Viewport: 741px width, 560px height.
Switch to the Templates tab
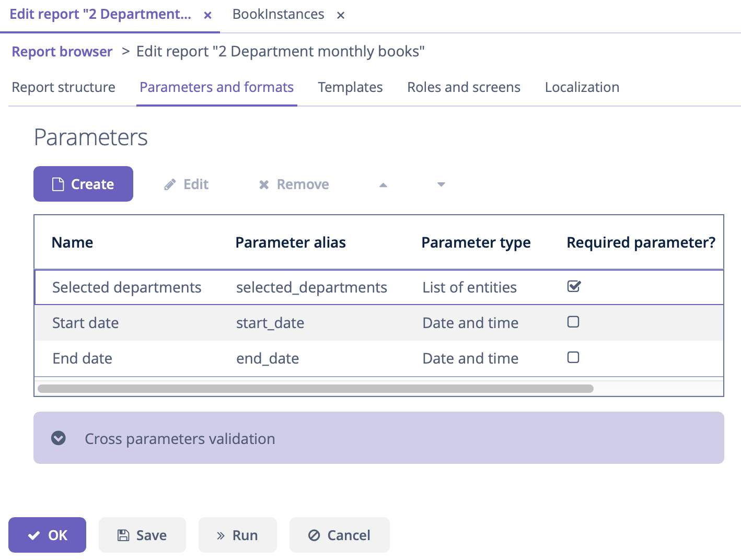click(x=350, y=87)
